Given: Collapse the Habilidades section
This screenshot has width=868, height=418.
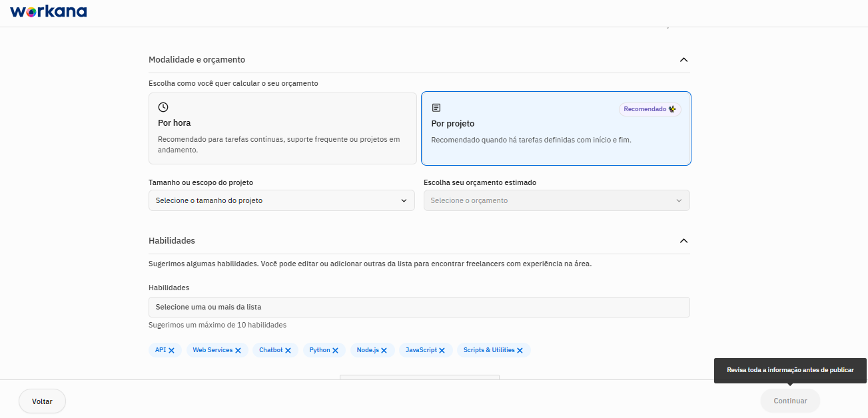Looking at the screenshot, I should pos(683,241).
